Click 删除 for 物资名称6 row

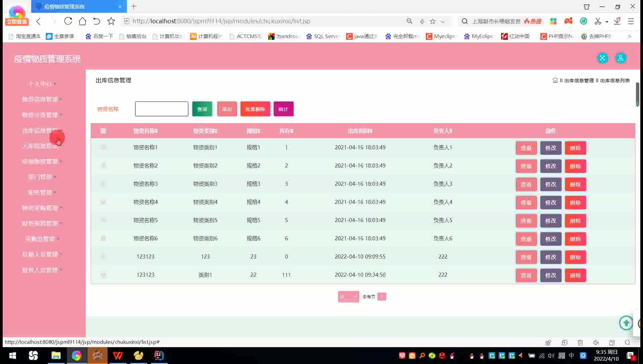click(575, 239)
